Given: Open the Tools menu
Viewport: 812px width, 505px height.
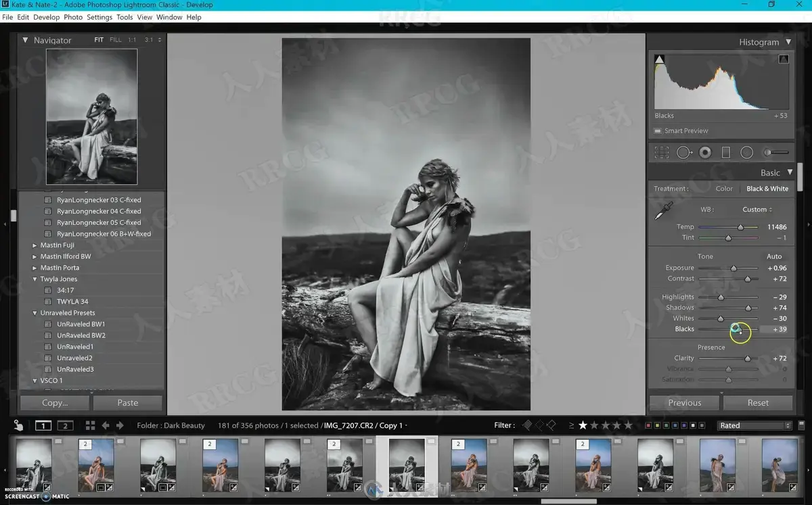Looking at the screenshot, I should tap(125, 17).
